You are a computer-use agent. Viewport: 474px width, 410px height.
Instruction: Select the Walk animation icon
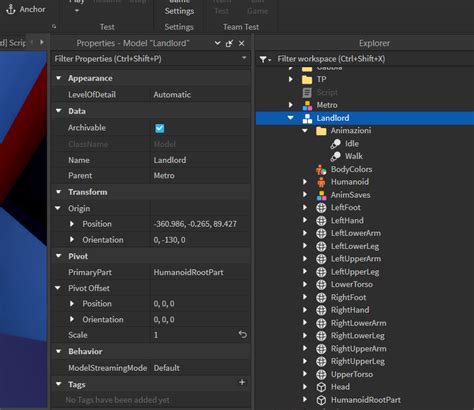335,156
